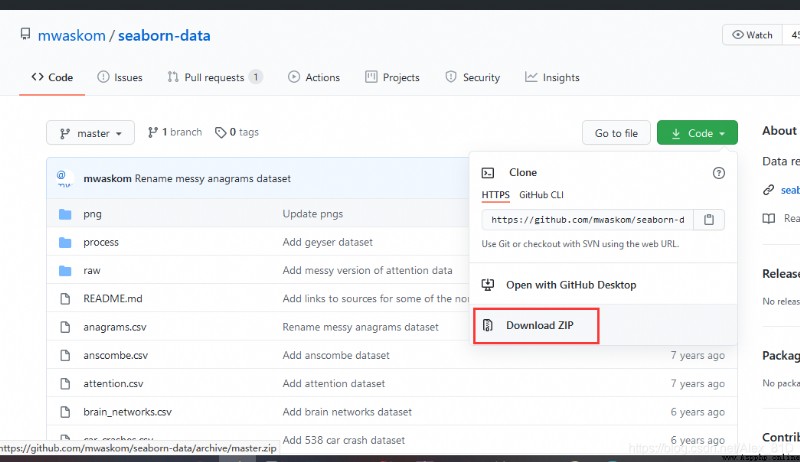Open the Add anscombe dataset commit message
The image size is (800, 462).
coord(336,355)
